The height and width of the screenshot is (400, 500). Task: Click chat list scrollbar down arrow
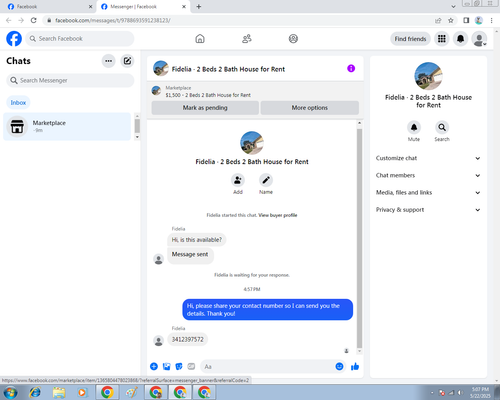137,137
